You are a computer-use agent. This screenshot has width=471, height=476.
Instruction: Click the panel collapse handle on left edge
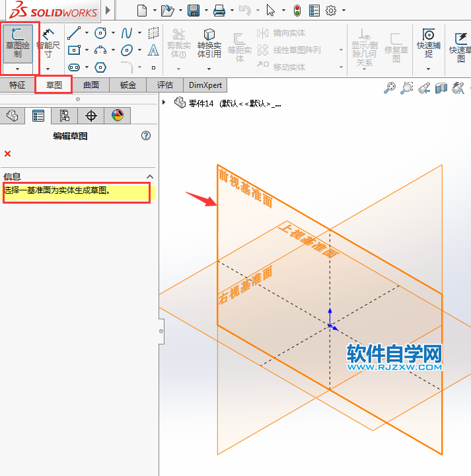(161, 331)
